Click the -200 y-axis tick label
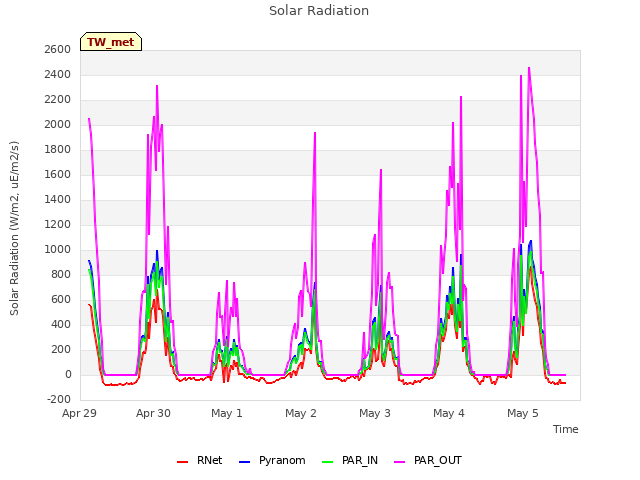This screenshot has width=640, height=480. click(x=59, y=399)
